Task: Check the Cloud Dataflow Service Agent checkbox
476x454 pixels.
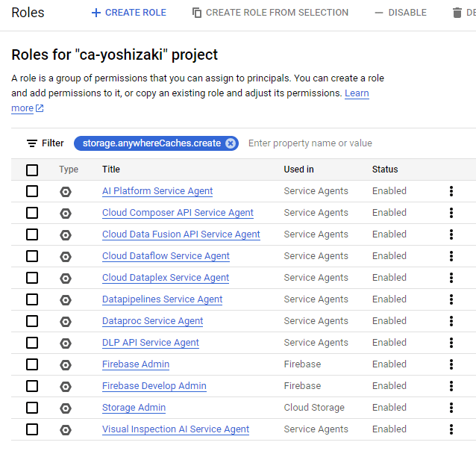Action: [x=32, y=256]
